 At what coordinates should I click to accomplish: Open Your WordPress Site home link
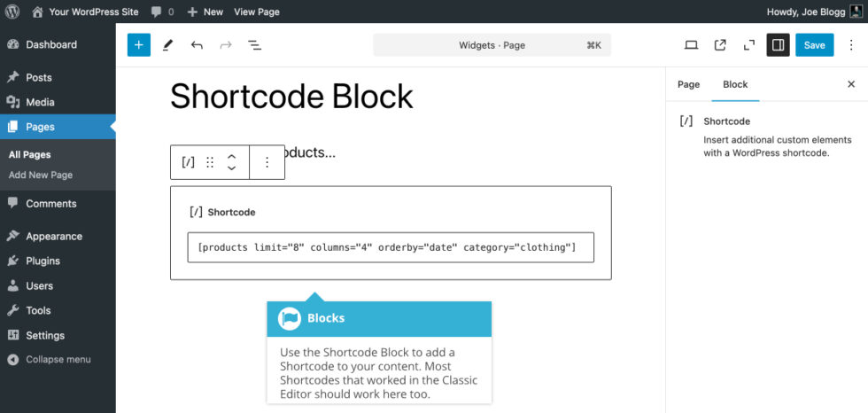pos(85,12)
